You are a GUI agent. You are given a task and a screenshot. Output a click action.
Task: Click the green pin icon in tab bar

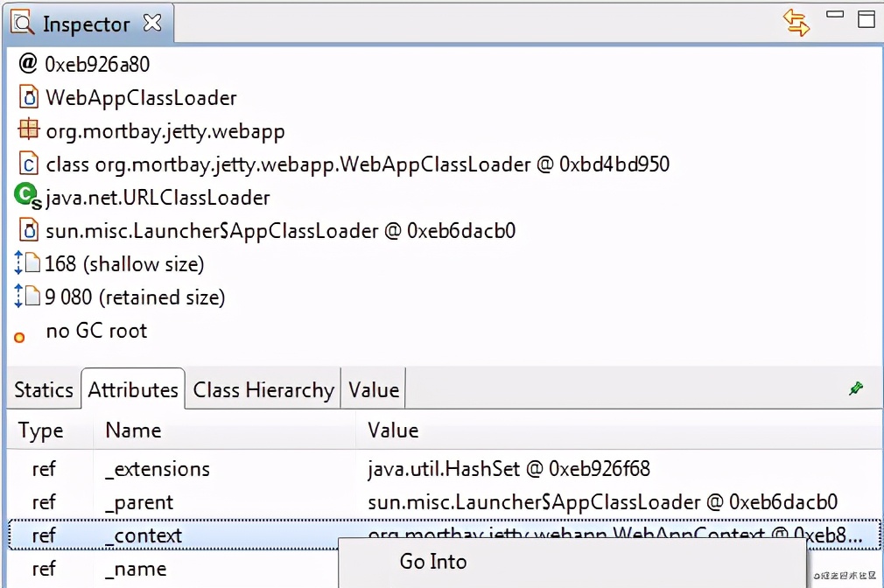coord(856,388)
